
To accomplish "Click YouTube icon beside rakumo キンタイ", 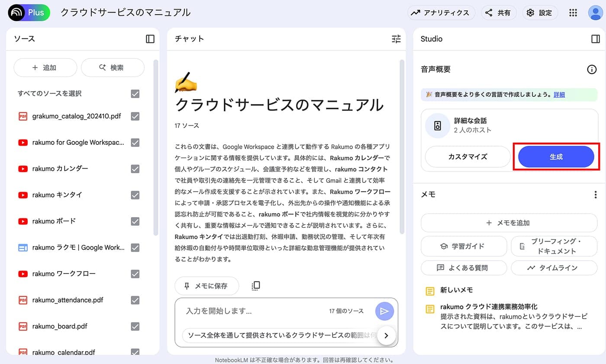I will pyautogui.click(x=23, y=195).
